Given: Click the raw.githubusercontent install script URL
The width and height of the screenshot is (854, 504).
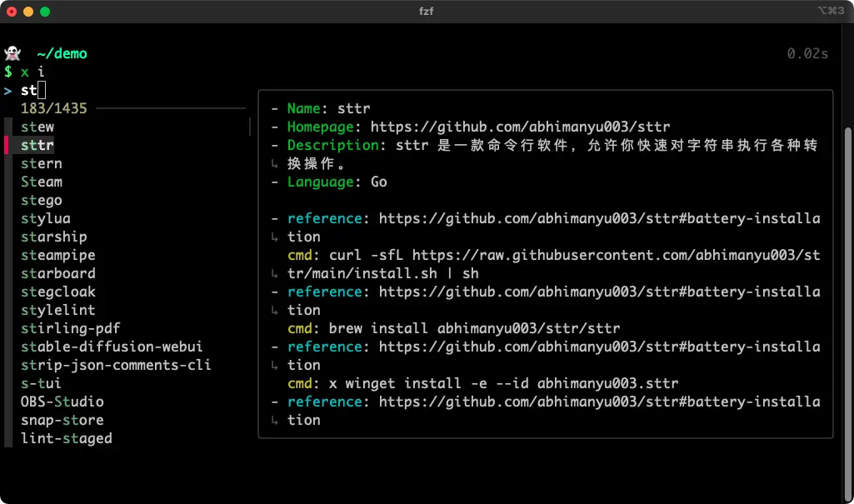Looking at the screenshot, I should (x=616, y=255).
